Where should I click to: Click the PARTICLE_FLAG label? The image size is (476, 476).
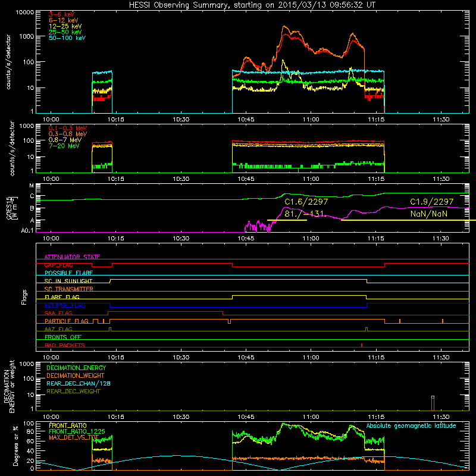(x=67, y=321)
